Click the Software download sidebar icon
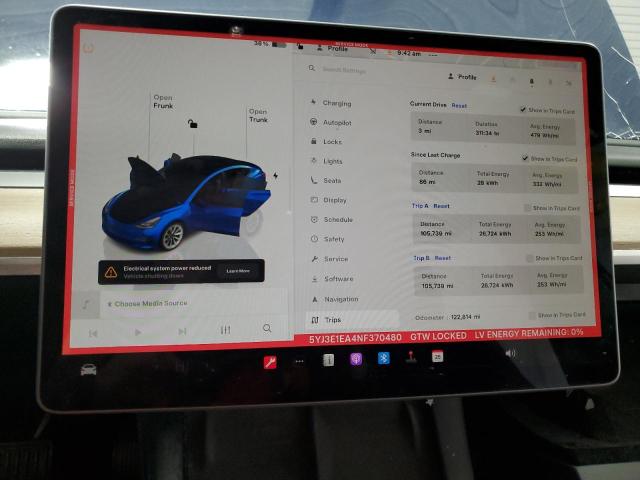This screenshot has width=640, height=480. click(314, 279)
